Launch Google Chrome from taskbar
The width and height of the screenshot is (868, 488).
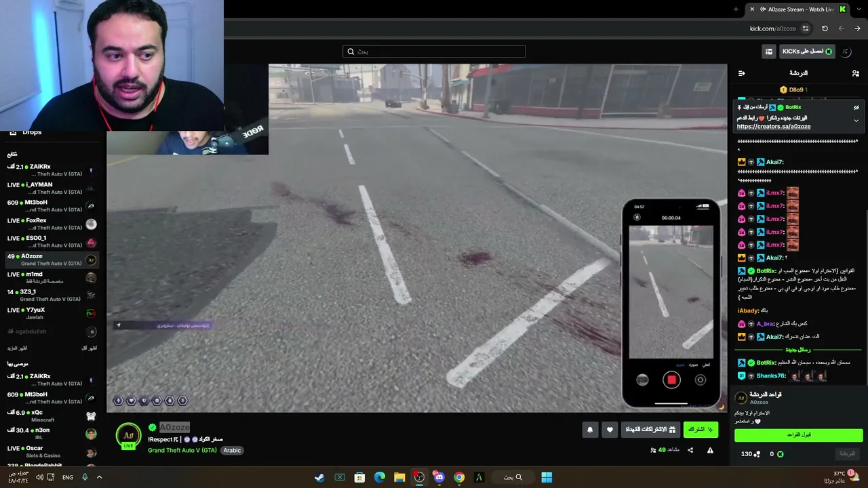tap(459, 477)
